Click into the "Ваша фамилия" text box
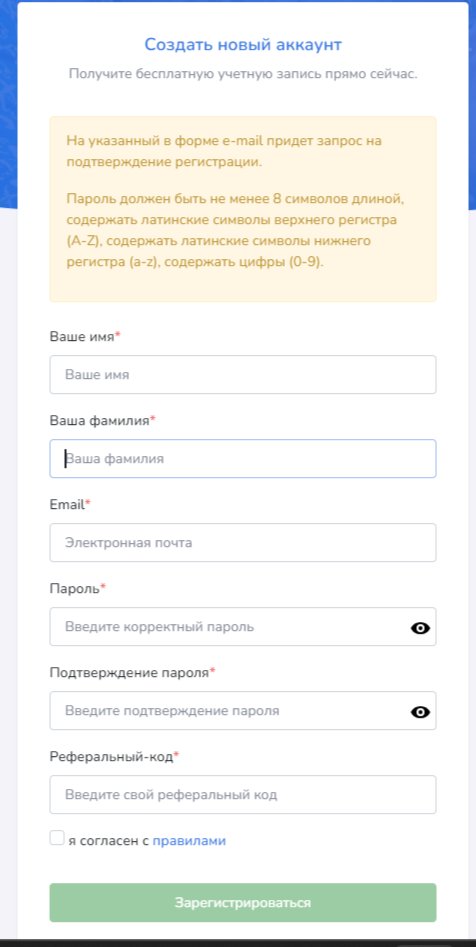The height and width of the screenshot is (947, 476). tap(243, 458)
